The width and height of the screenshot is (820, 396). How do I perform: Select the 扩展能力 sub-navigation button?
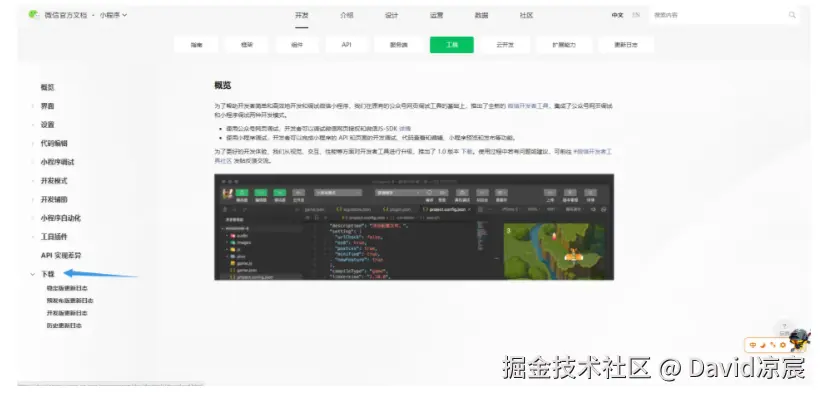click(x=564, y=45)
